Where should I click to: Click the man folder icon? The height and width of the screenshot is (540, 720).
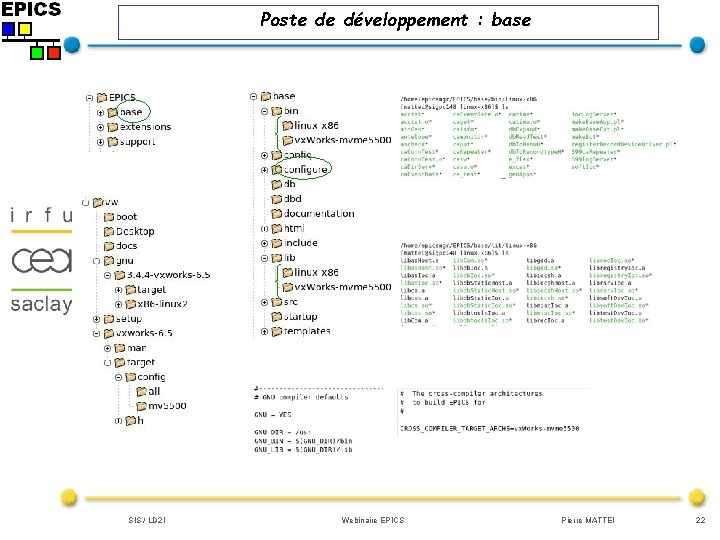click(119, 348)
